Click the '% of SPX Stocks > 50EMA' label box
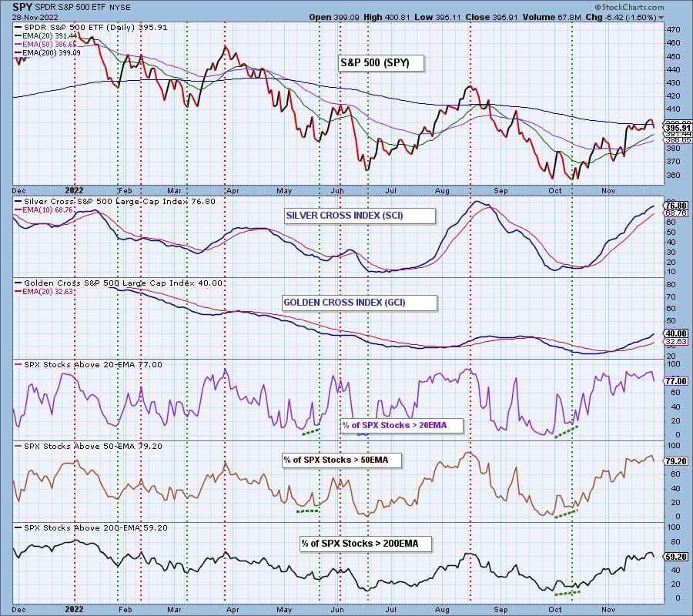The height and width of the screenshot is (616, 693). coord(343,460)
